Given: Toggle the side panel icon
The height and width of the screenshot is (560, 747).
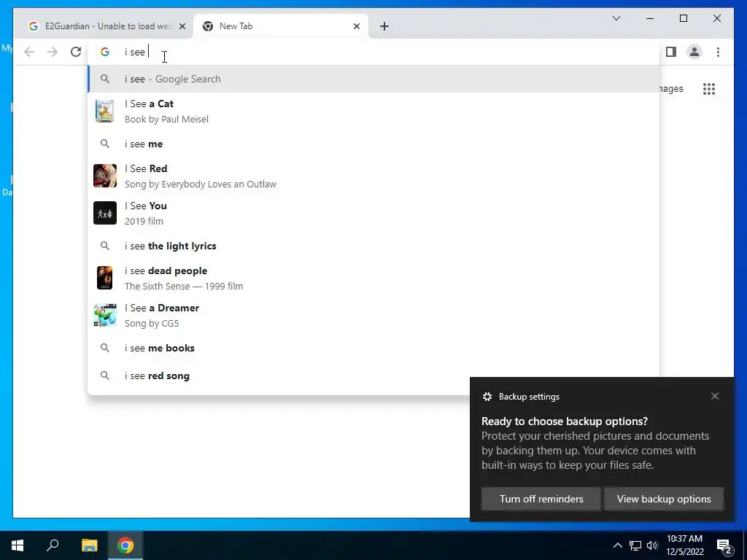Looking at the screenshot, I should pyautogui.click(x=671, y=52).
